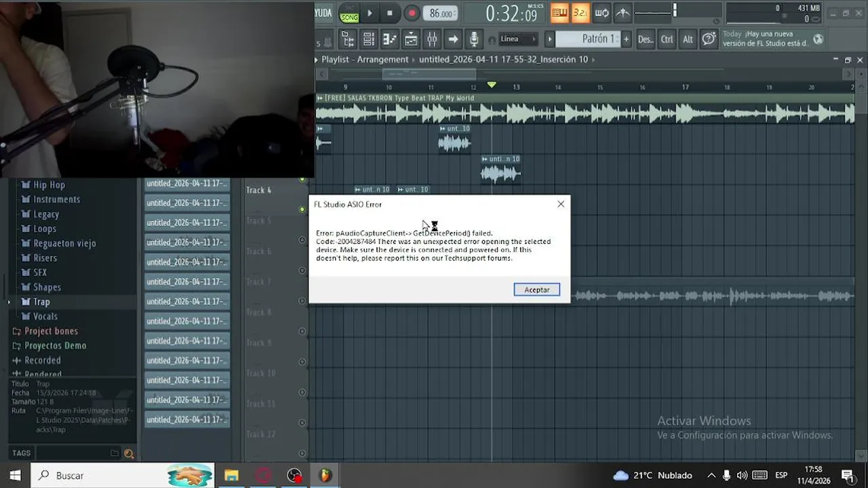868x488 pixels.
Task: Open the Project bones folder
Action: (51, 331)
